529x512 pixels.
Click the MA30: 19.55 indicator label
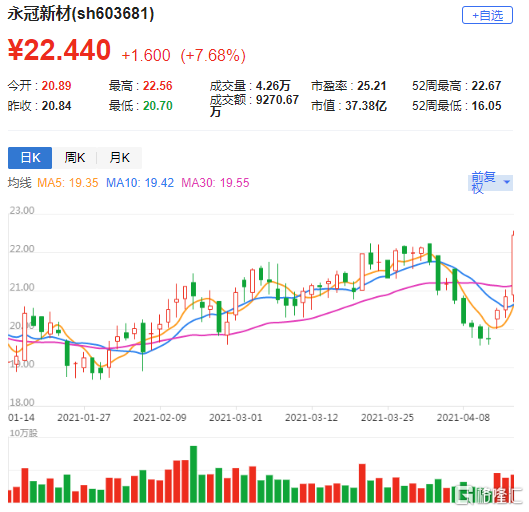pyautogui.click(x=215, y=183)
